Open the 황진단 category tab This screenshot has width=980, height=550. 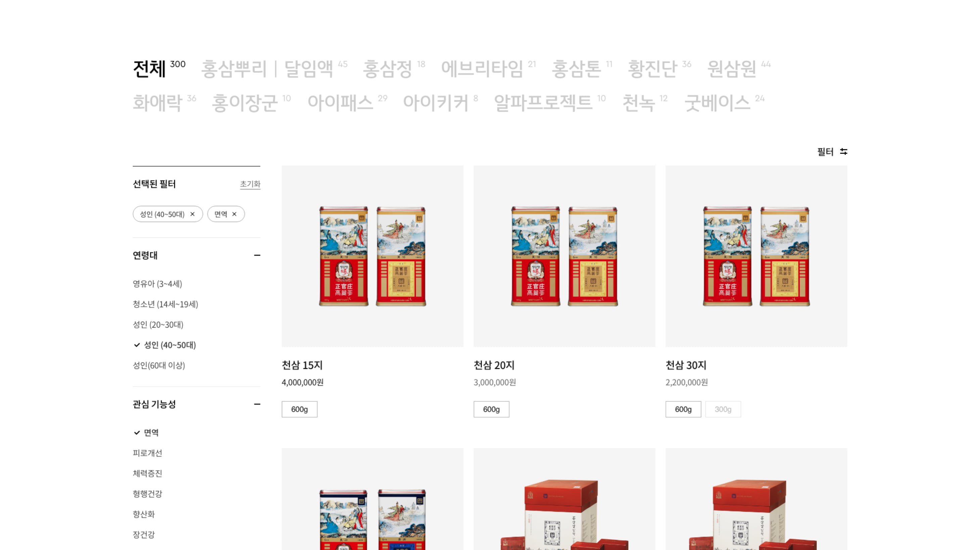point(652,69)
